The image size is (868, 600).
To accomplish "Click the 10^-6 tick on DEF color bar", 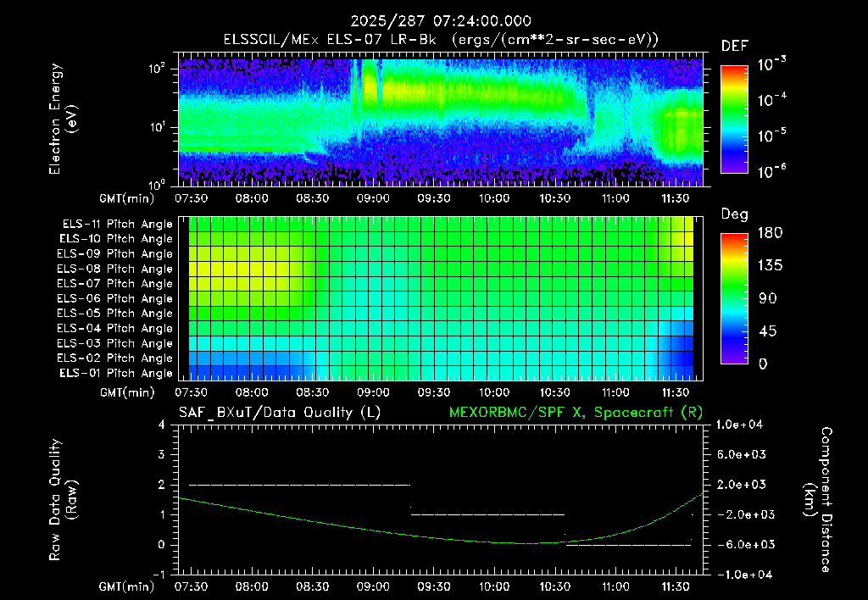I will click(x=771, y=172).
